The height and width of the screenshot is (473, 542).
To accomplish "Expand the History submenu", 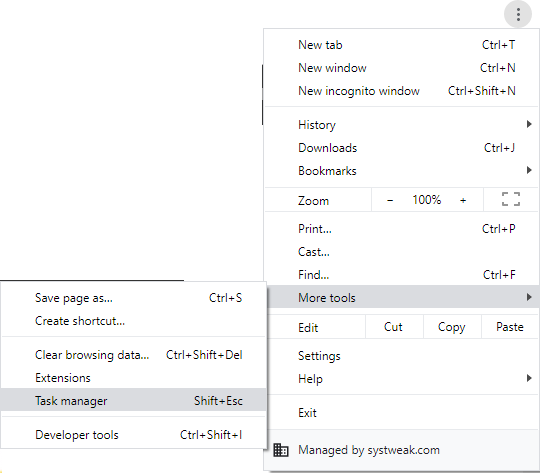I will coord(401,125).
